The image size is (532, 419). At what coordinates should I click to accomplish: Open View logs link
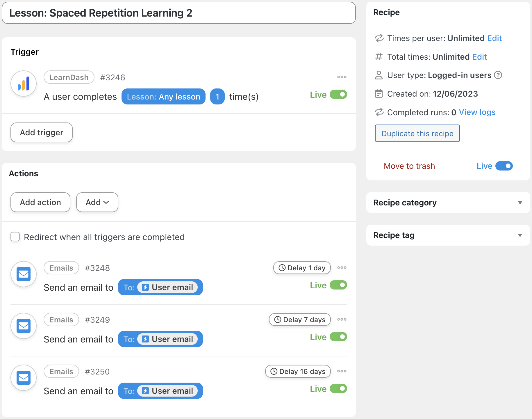[x=477, y=112]
